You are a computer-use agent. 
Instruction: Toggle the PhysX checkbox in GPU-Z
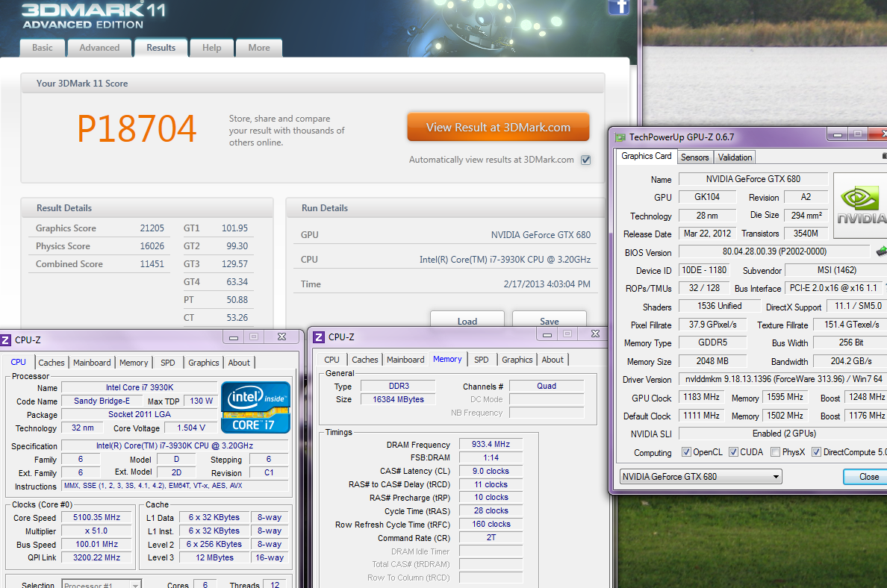pyautogui.click(x=776, y=451)
